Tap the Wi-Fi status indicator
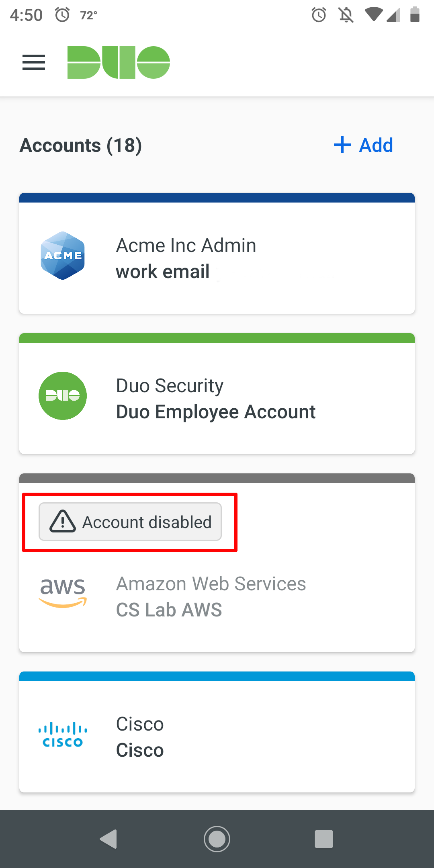Screen dimensions: 434x868 click(x=375, y=14)
